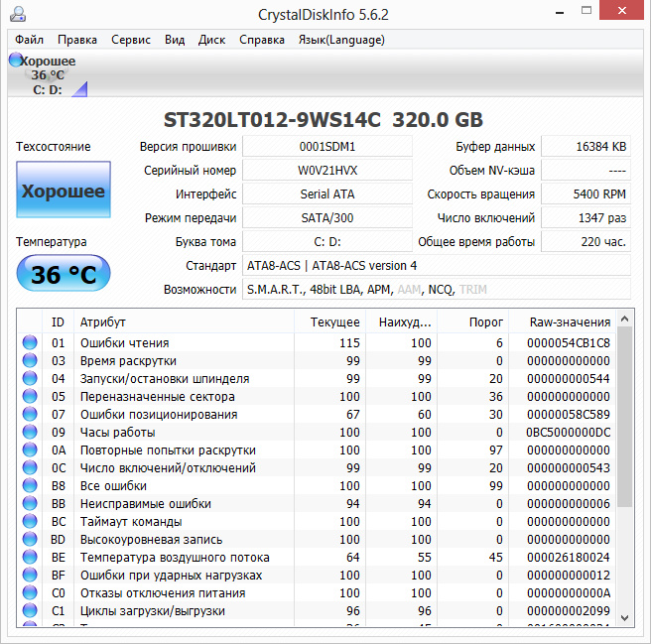651x644 pixels.
Task: Click the large Хорошее health status button
Action: click(x=64, y=190)
